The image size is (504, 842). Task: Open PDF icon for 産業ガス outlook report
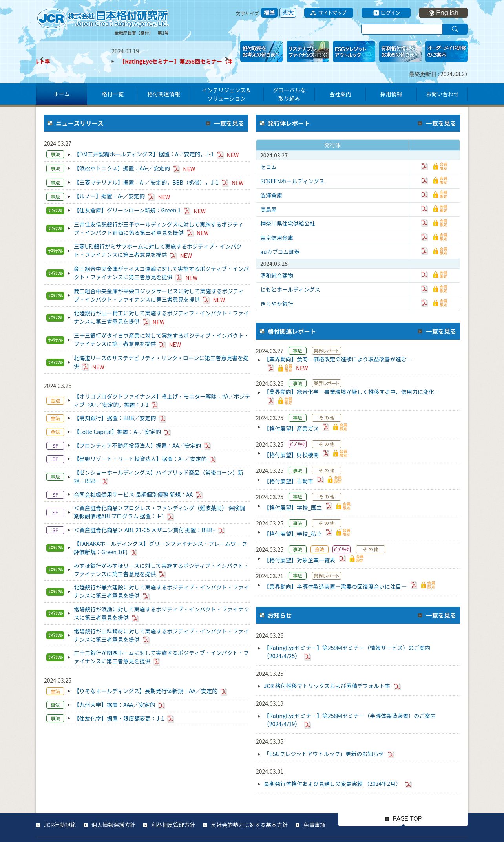326,427
